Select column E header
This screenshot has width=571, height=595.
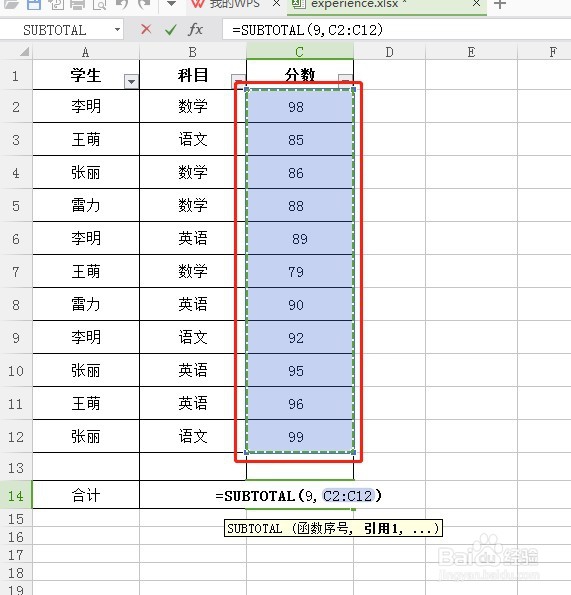coord(471,52)
